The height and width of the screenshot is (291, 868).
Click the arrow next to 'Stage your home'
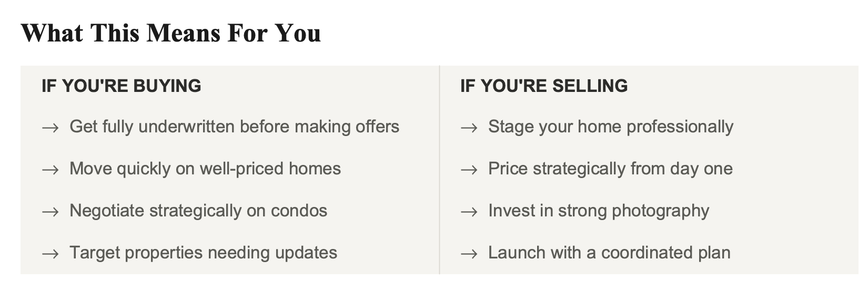[x=469, y=128]
